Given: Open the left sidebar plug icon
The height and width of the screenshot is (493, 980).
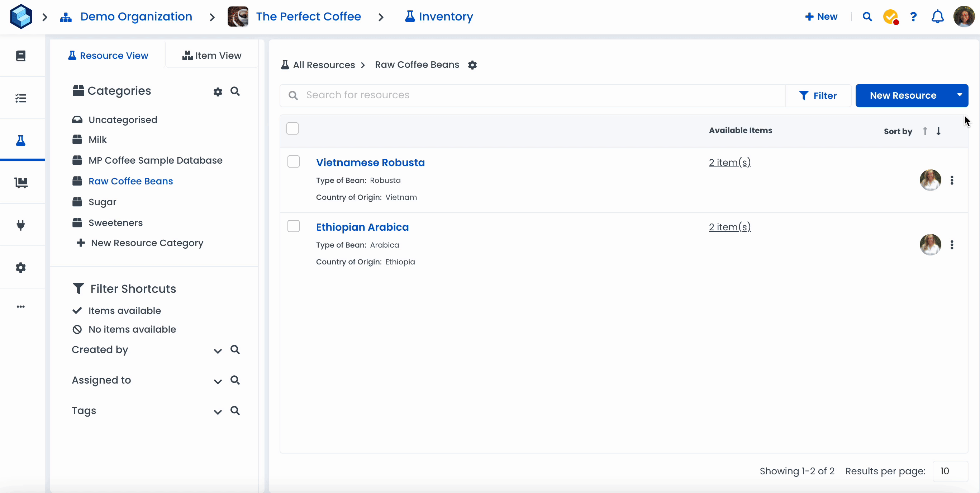Looking at the screenshot, I should [21, 225].
